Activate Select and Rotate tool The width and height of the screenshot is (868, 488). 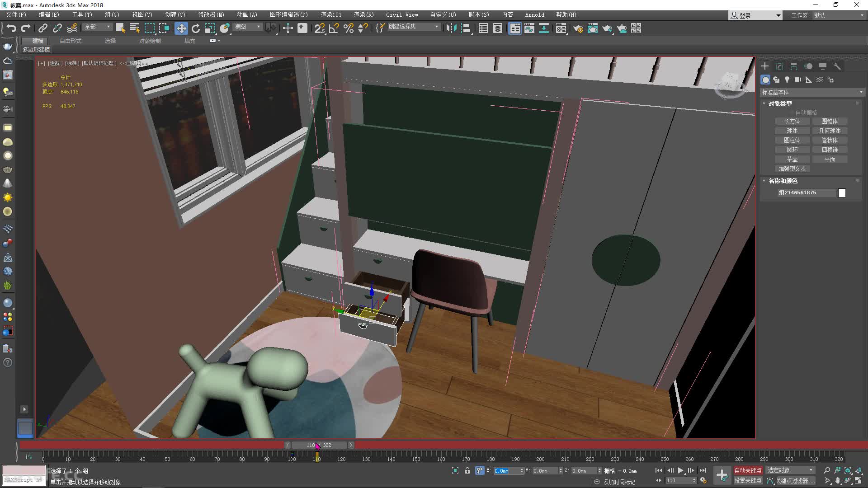point(196,28)
